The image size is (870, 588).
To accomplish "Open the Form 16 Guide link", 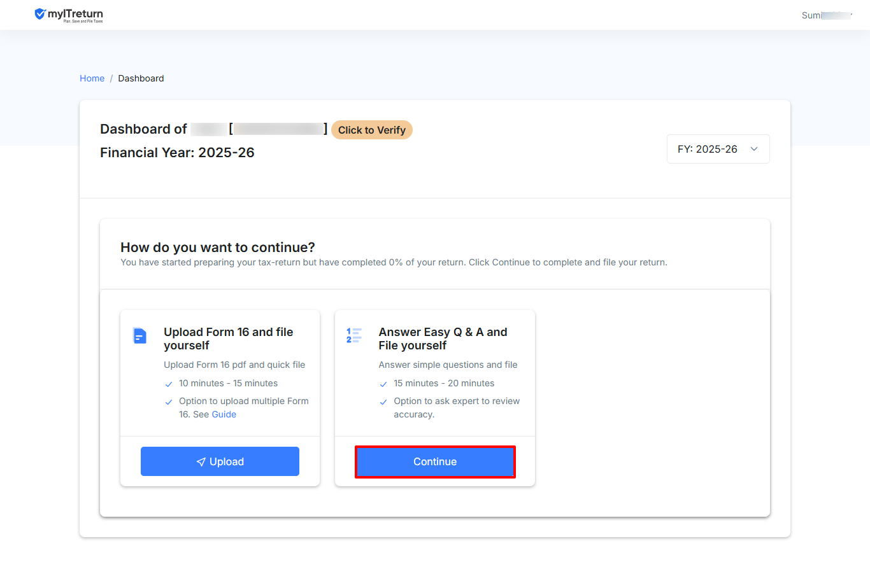I will (x=224, y=414).
